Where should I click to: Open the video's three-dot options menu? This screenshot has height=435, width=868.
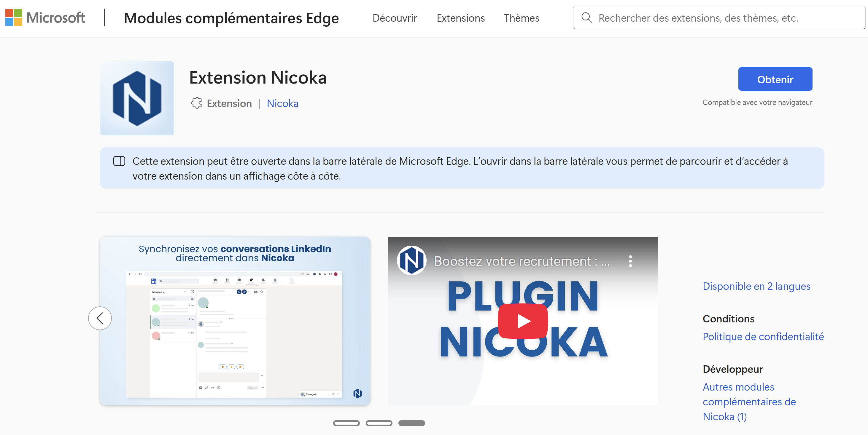(630, 261)
